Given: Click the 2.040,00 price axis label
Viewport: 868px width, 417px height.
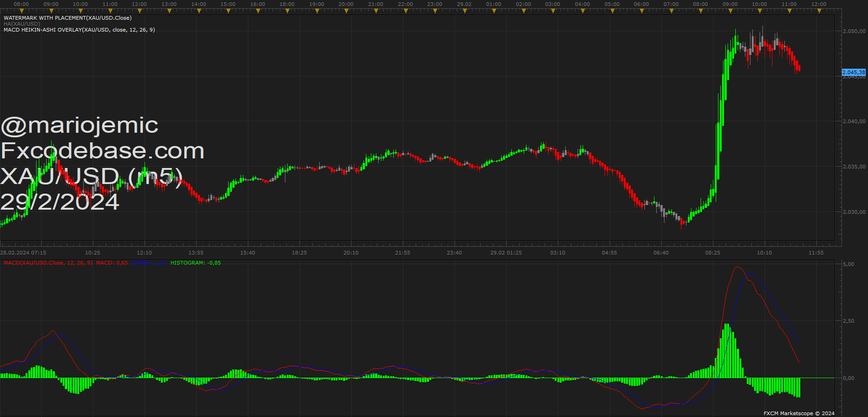Looking at the screenshot, I should click(854, 121).
